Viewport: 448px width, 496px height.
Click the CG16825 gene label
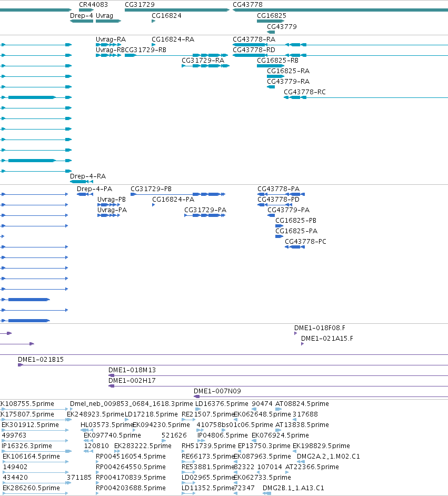(272, 16)
